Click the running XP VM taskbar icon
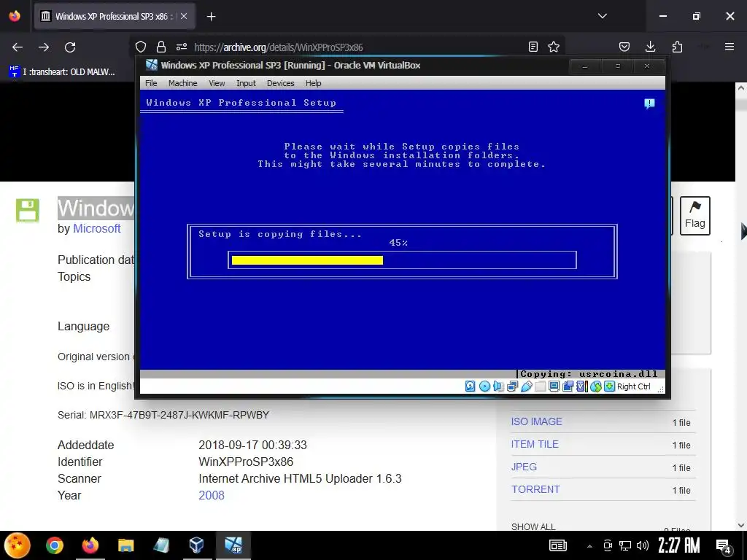The width and height of the screenshot is (747, 560). click(x=233, y=545)
